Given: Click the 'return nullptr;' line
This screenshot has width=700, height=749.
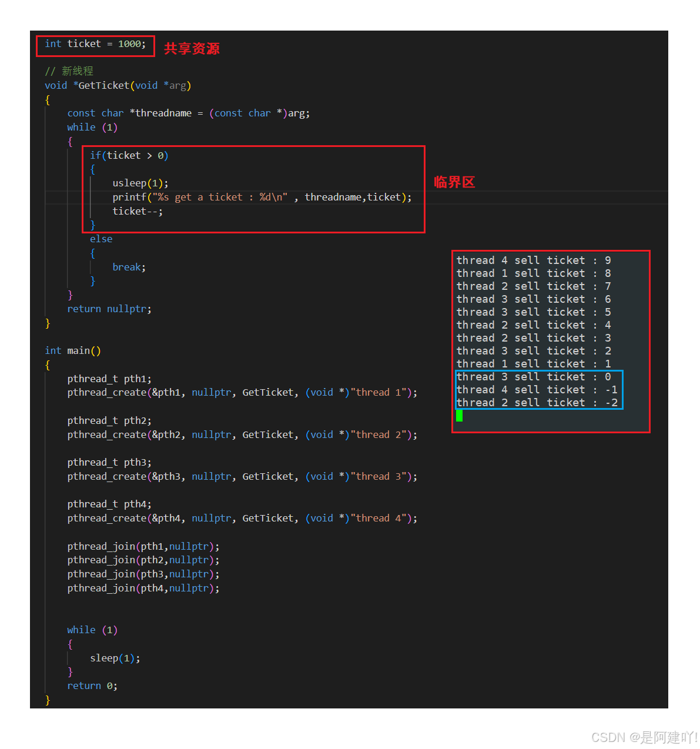Looking at the screenshot, I should [x=109, y=309].
